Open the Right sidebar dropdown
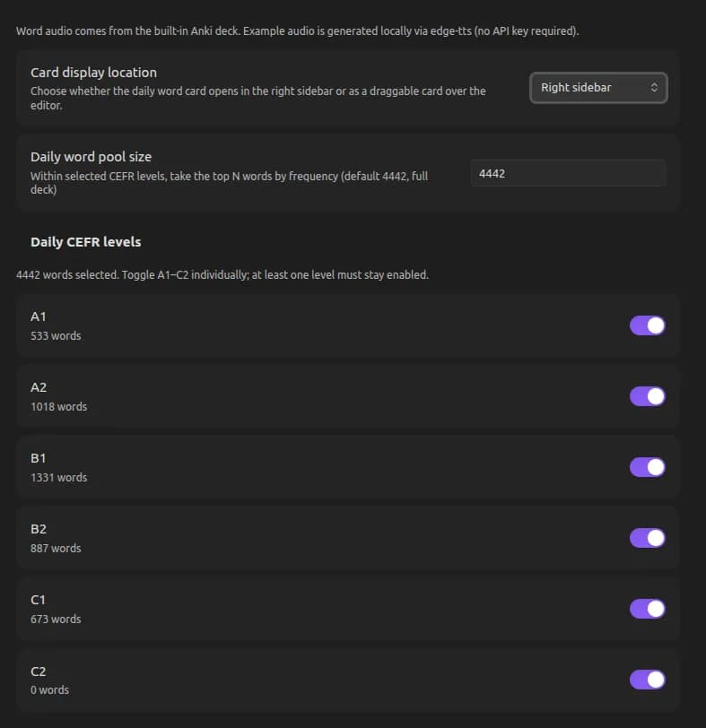 [x=598, y=88]
